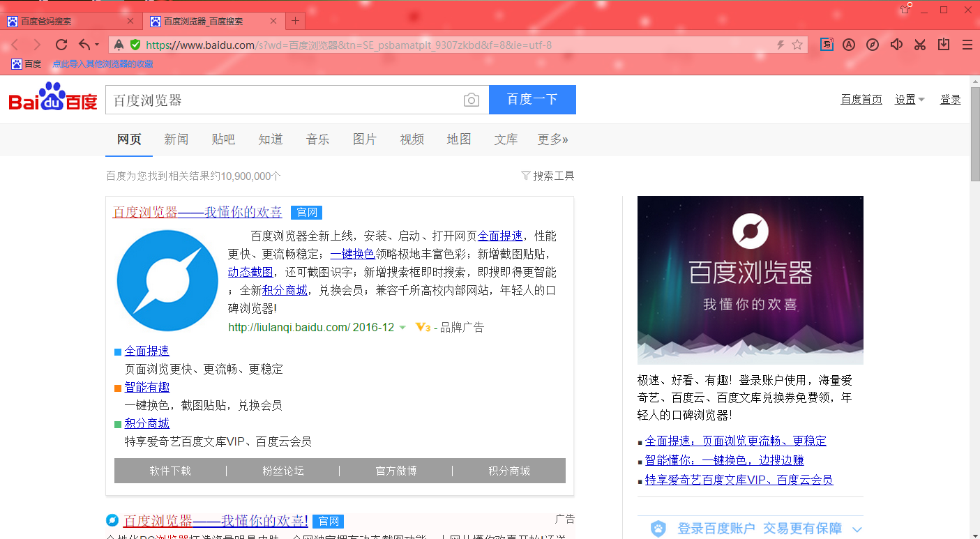Open the scissors screenshot tool
Viewport: 980px width, 539px height.
point(920,45)
